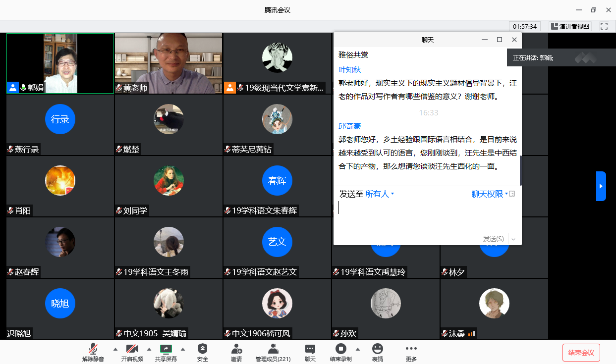The height and width of the screenshot is (364, 616).
Task: Open the 所有人 recipient dropdown
Action: (380, 194)
